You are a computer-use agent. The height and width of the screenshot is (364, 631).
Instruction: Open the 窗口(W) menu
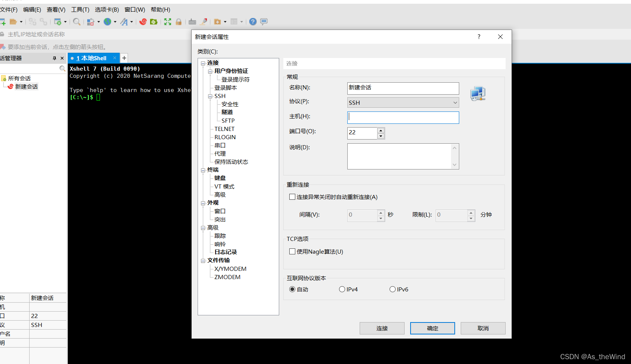click(135, 10)
